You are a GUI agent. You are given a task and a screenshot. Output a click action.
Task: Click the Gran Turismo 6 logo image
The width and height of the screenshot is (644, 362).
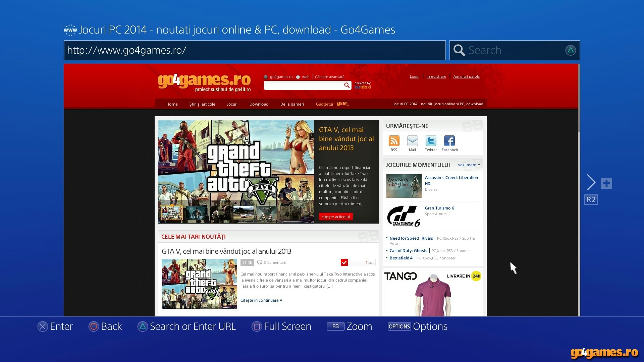(x=404, y=216)
